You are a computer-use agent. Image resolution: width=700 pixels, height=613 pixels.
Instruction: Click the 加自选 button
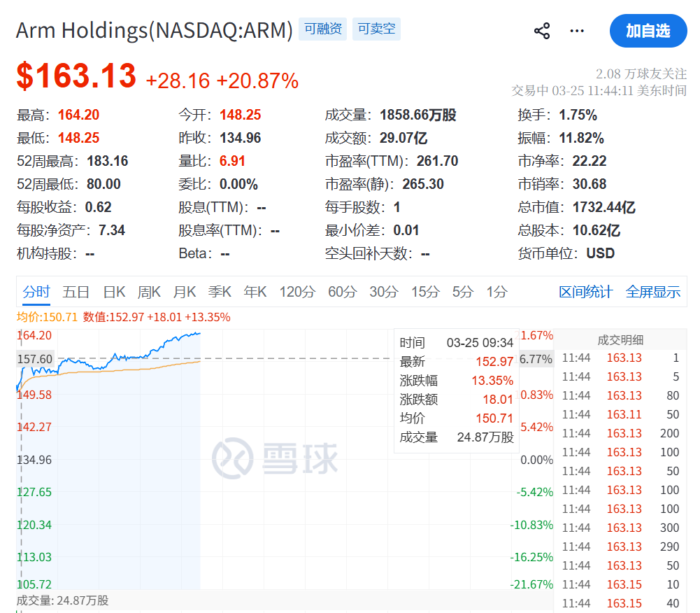[648, 30]
